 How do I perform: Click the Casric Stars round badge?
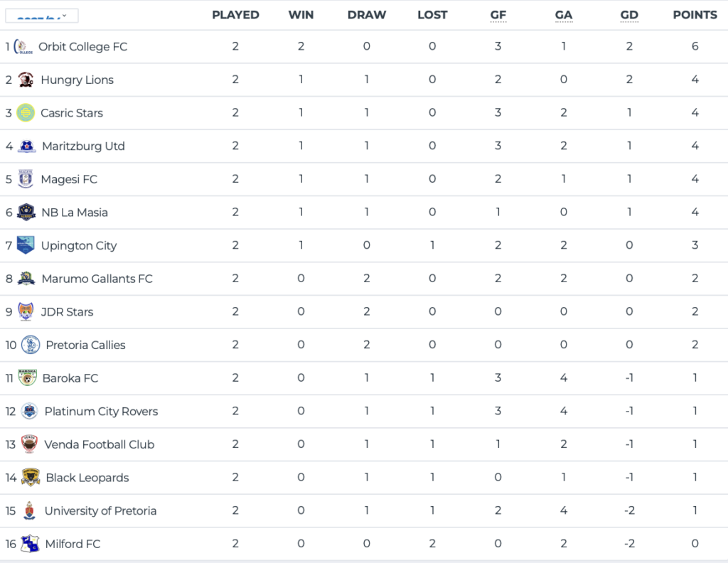tap(26, 113)
